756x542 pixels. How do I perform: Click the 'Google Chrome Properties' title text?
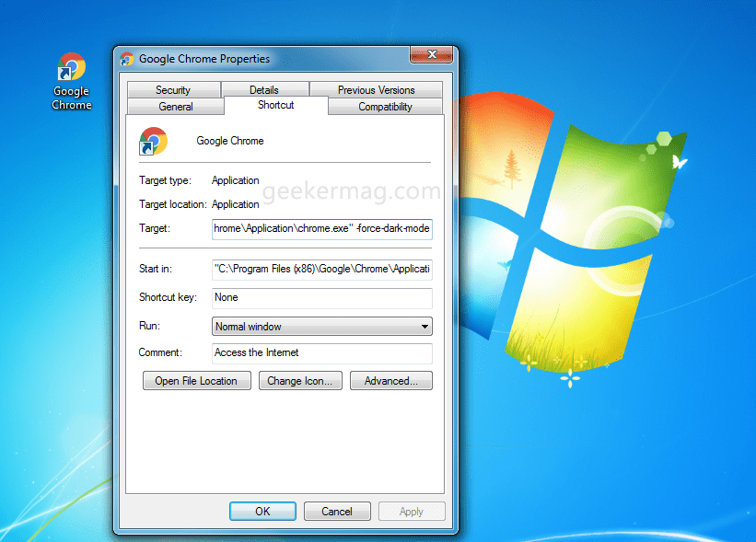pyautogui.click(x=204, y=59)
